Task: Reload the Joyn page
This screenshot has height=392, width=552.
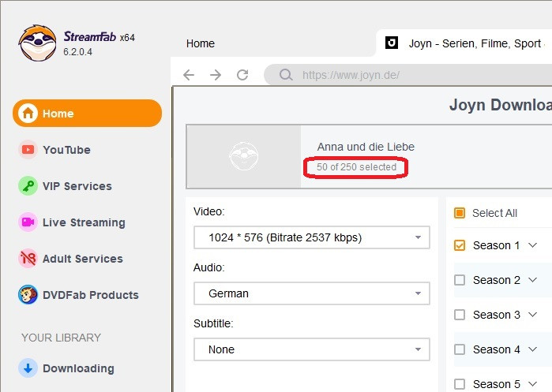Action: tap(242, 75)
